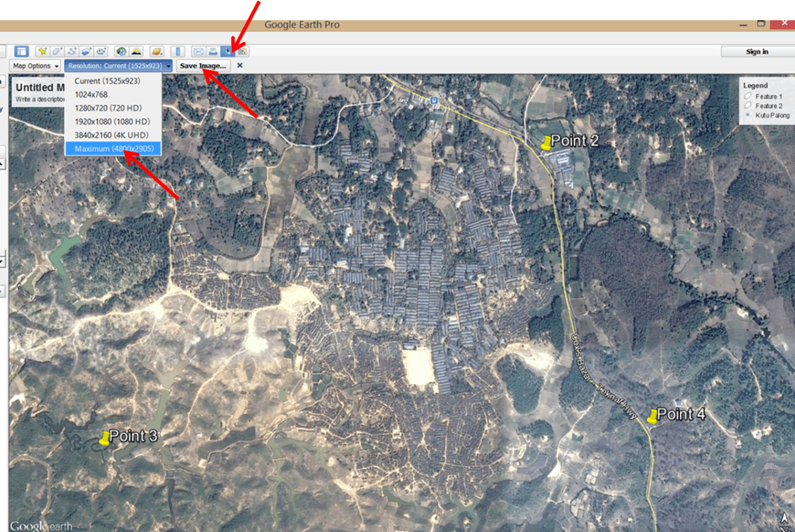Select the Add Image Overlay tool
Image resolution: width=795 pixels, height=532 pixels.
pos(87,51)
